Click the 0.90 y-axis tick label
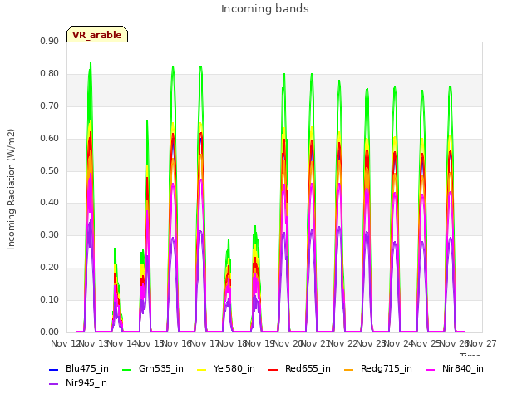 click(x=50, y=42)
